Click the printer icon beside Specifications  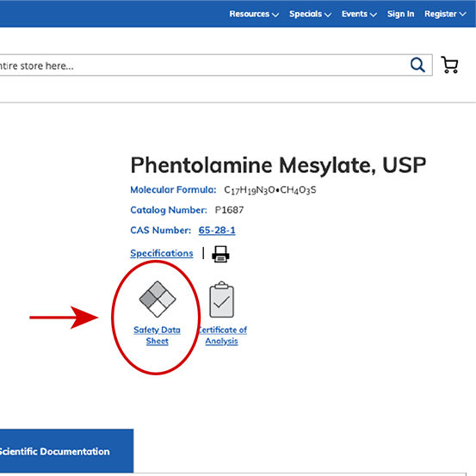[220, 254]
